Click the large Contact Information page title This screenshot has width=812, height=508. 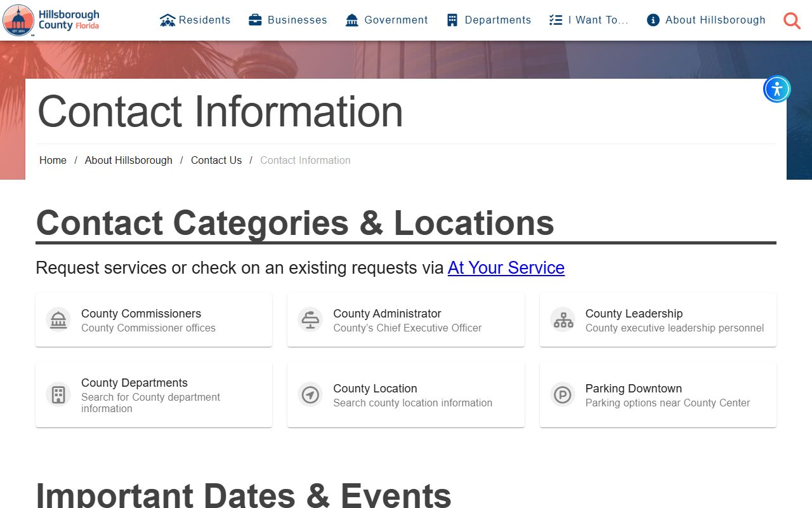(220, 111)
